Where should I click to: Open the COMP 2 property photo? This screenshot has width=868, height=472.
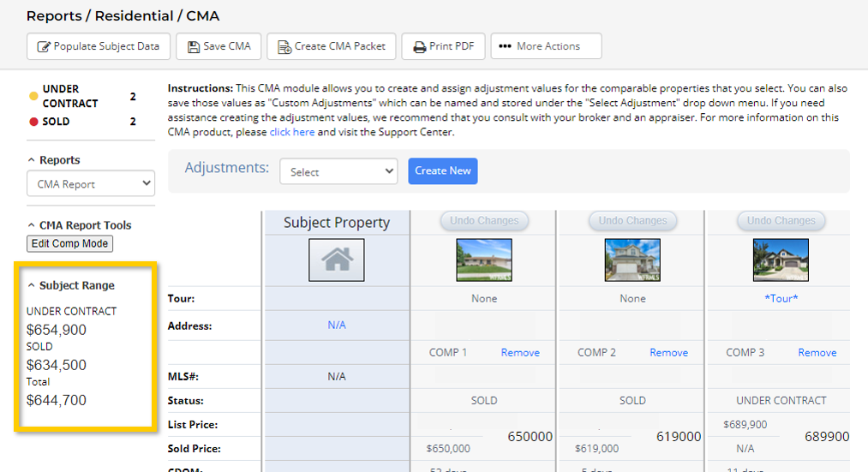[x=632, y=260]
